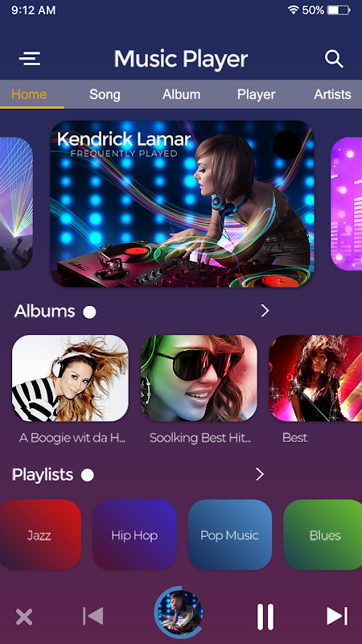
Task: Open the A Boogie wit da Hoodie album
Action: [70, 378]
